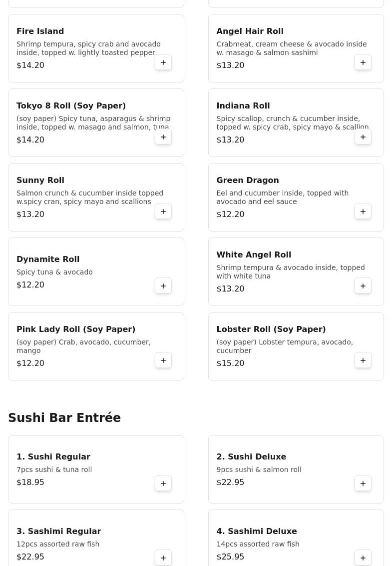Click the Sunny Roll $13.20 price
This screenshot has width=392, height=566.
[x=30, y=214]
